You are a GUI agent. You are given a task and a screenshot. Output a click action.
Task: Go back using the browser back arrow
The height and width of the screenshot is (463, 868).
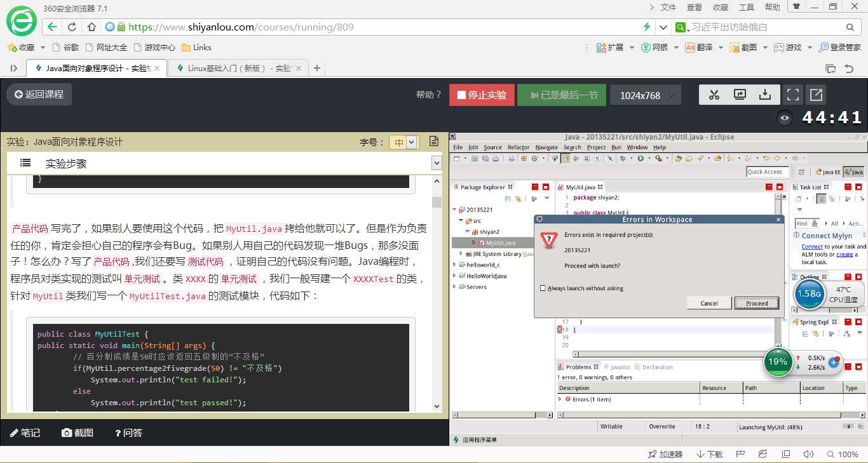52,27
